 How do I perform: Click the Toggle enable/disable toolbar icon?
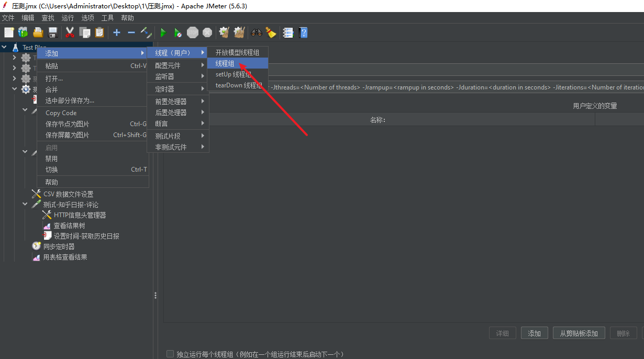click(x=146, y=32)
